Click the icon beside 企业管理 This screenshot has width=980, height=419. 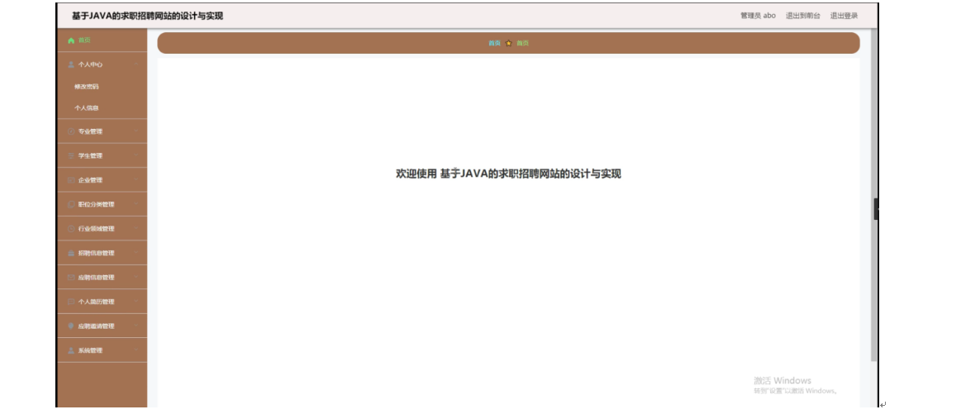coord(71,180)
